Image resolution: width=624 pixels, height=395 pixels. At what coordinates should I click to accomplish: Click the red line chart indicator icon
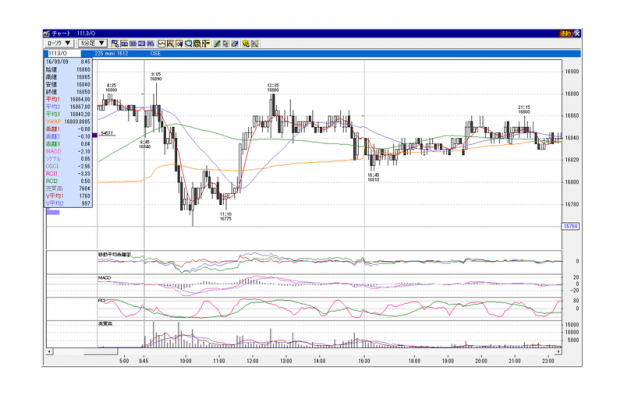162,43
